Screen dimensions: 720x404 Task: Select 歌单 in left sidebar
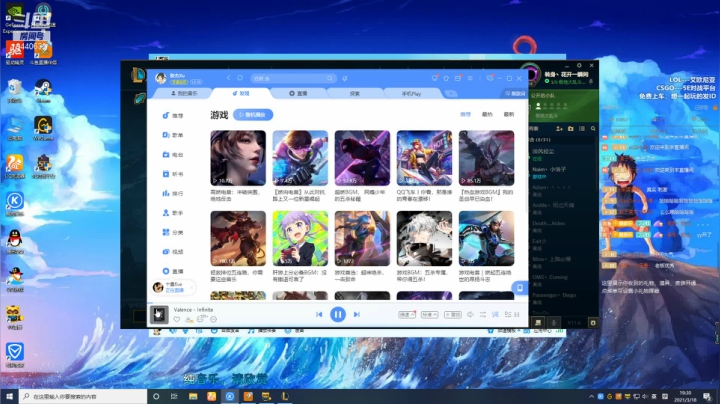[x=173, y=135]
